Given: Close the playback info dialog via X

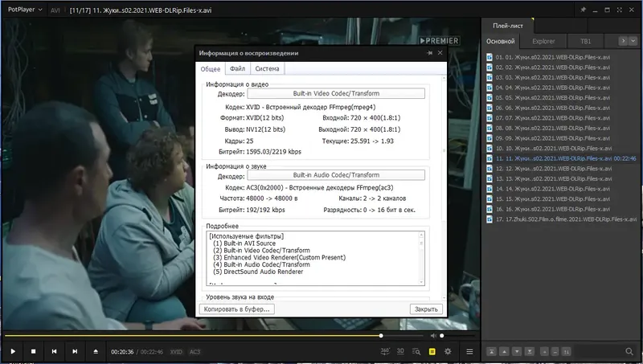Looking at the screenshot, I should pos(440,53).
